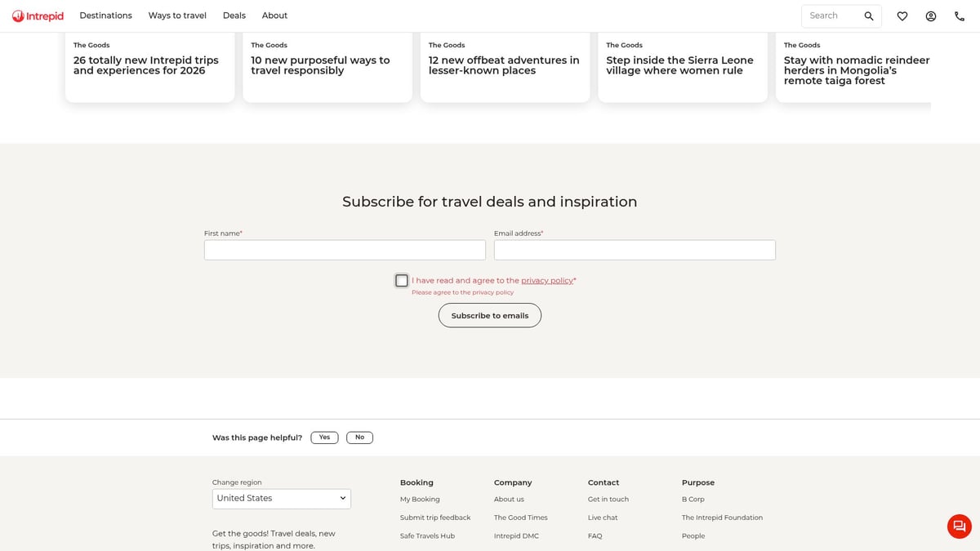Open the Ways to travel menu
Image resolution: width=980 pixels, height=551 pixels.
pos(177,16)
